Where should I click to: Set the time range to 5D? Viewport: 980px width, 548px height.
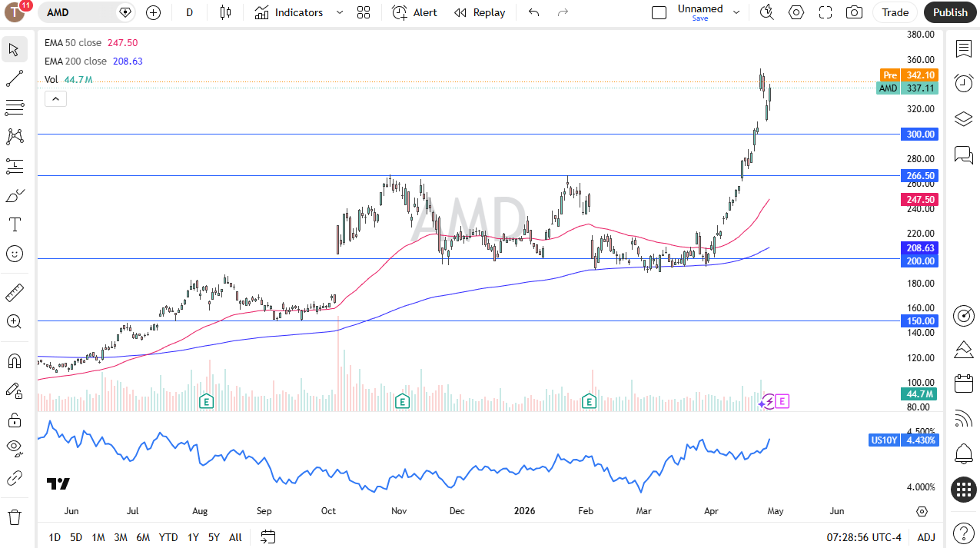click(x=76, y=537)
